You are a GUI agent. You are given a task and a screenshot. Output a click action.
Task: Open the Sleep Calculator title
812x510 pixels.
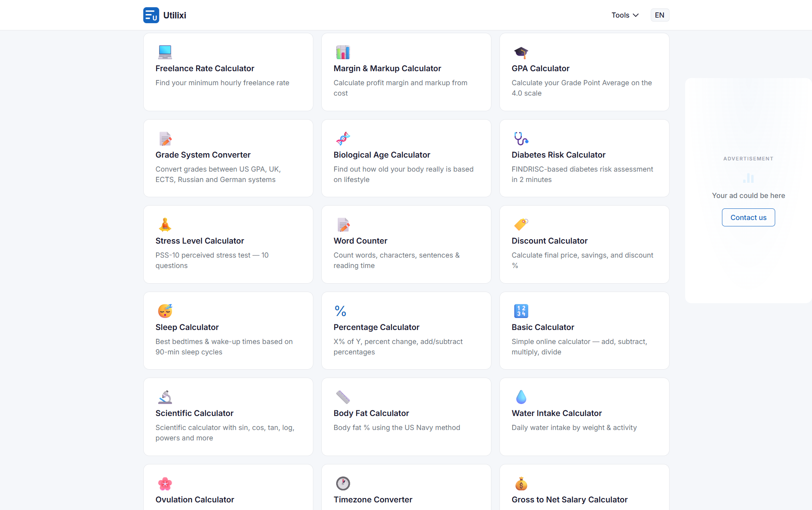(187, 327)
